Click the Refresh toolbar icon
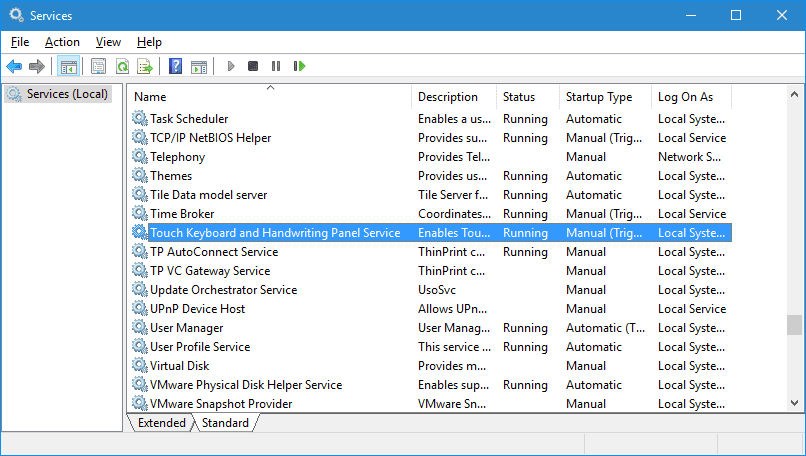The image size is (806, 456). click(122, 66)
